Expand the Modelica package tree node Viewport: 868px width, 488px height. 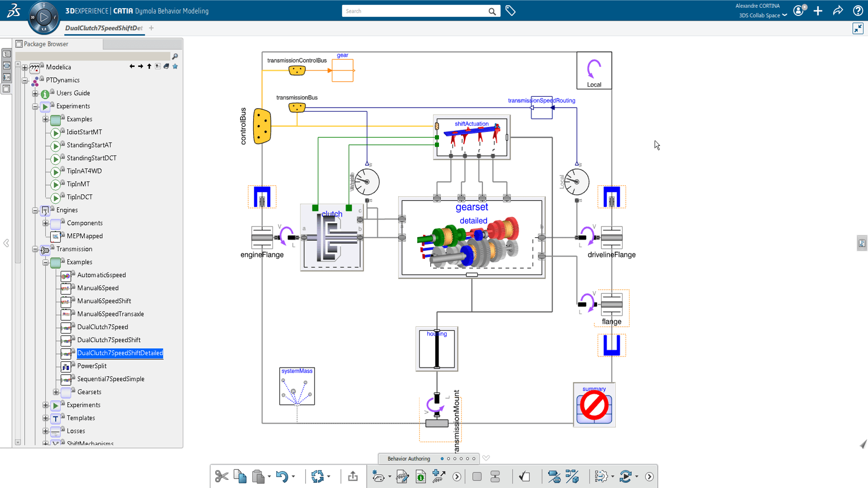pyautogui.click(x=25, y=67)
